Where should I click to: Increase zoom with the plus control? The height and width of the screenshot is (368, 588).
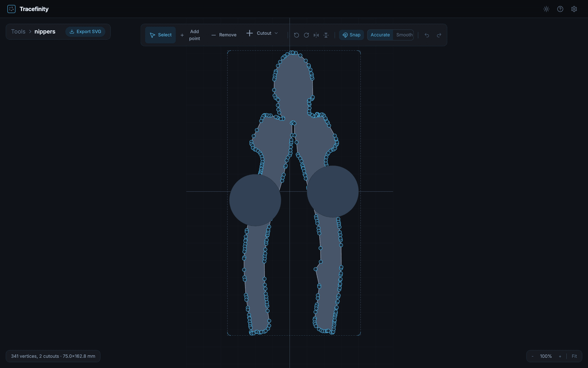[560, 356]
